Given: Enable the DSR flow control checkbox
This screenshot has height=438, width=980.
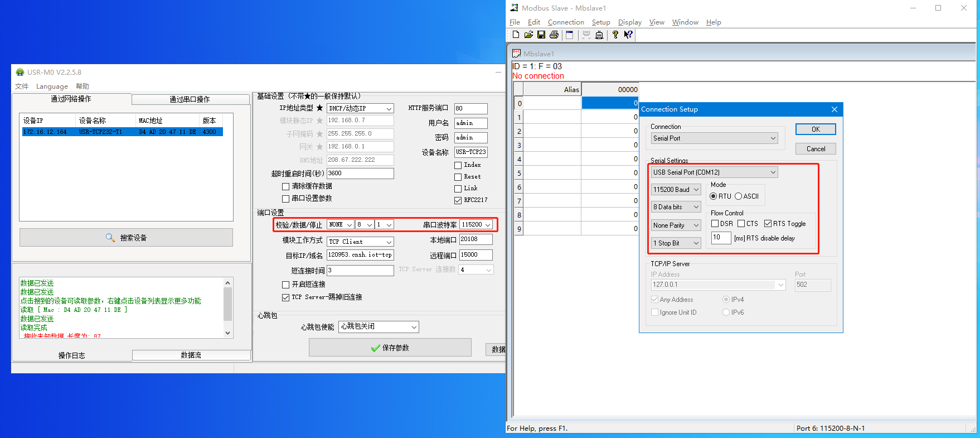Looking at the screenshot, I should click(715, 224).
